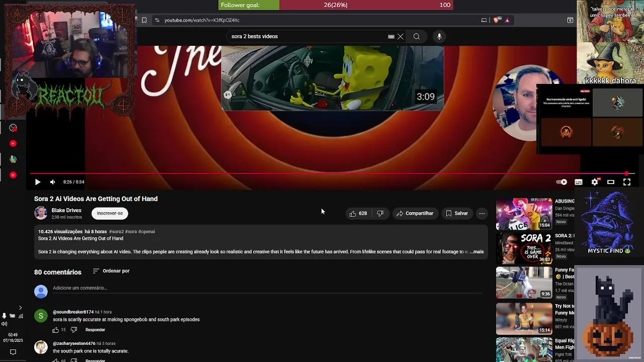Open on-screen keyboard icon in search box
The width and height of the screenshot is (644, 362).
(x=391, y=36)
